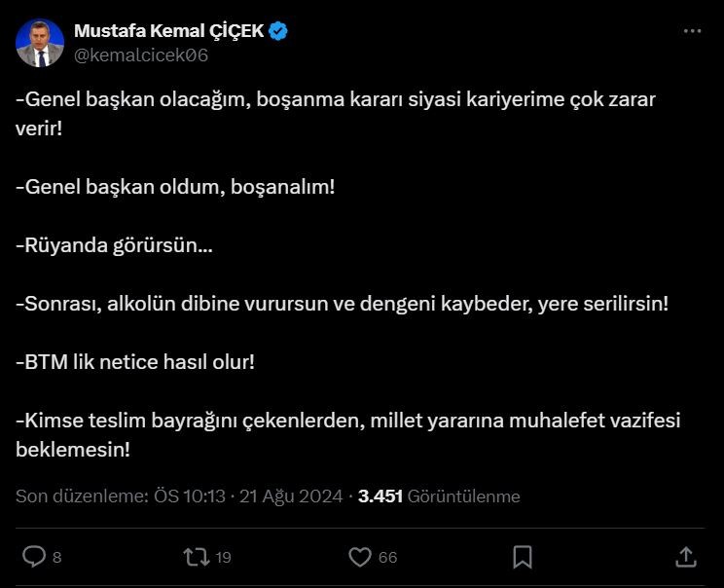Open the 3.451 Görüntülenme view count
This screenshot has width=724, height=588.
pos(439,496)
